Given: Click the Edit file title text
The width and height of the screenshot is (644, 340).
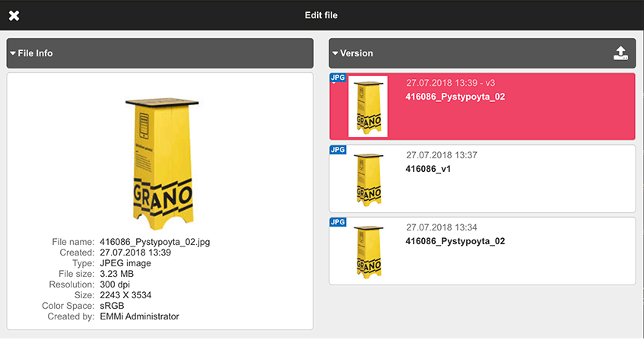Looking at the screenshot, I should [x=321, y=15].
